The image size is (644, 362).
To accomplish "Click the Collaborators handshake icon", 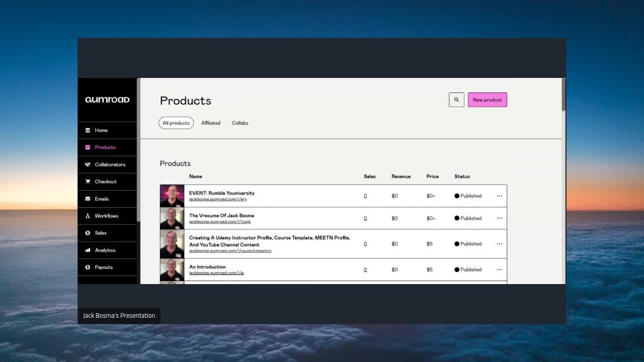I will 88,164.
